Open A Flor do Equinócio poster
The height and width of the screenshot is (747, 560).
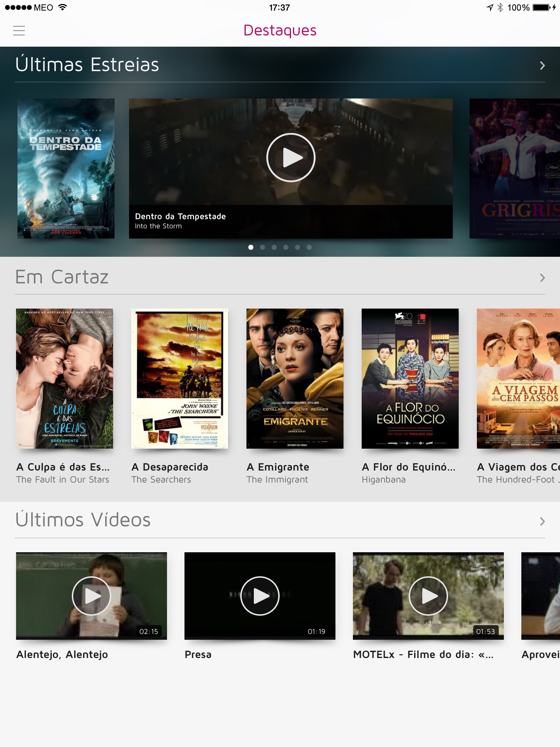pos(410,379)
